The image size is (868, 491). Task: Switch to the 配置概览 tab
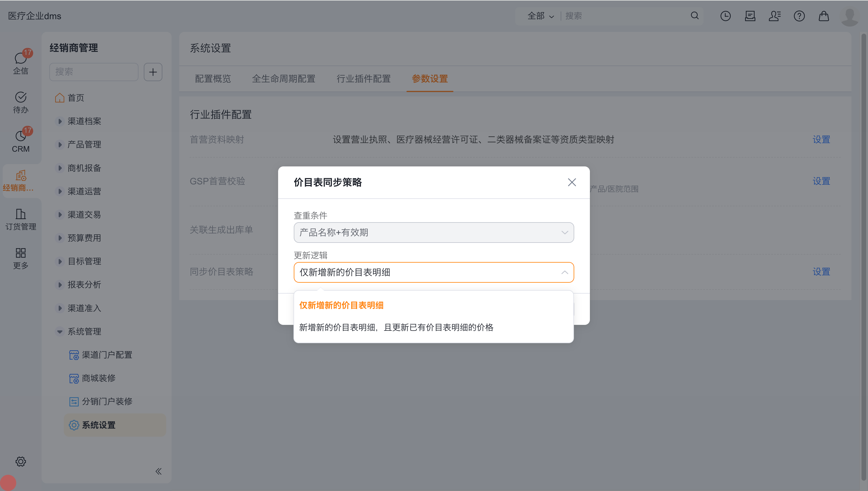coord(213,78)
